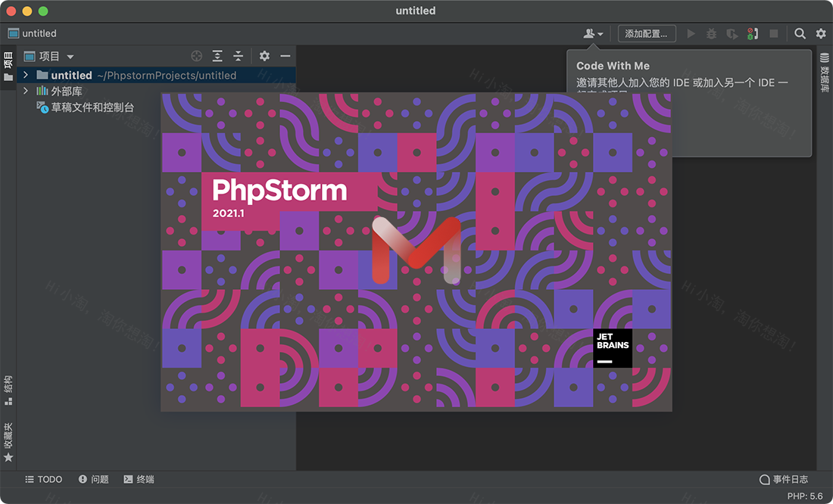Toggle the 项目 tool window sidebar tab

point(8,61)
